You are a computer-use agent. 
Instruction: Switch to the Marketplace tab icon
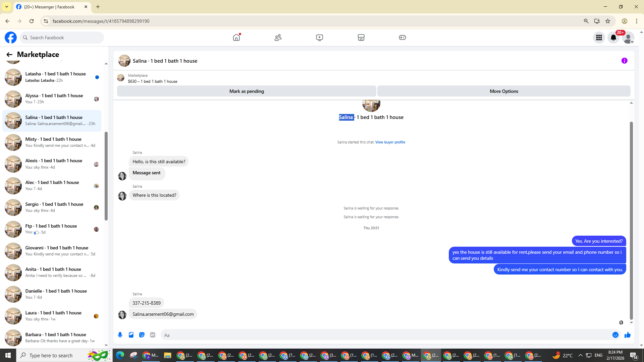click(361, 38)
